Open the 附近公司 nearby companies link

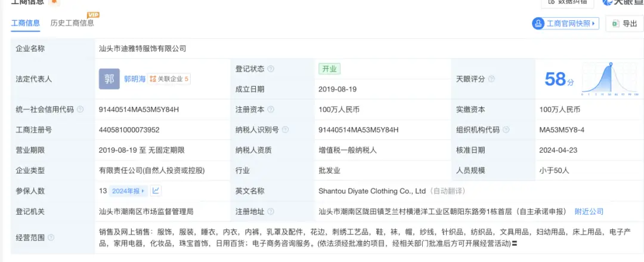pyautogui.click(x=589, y=212)
